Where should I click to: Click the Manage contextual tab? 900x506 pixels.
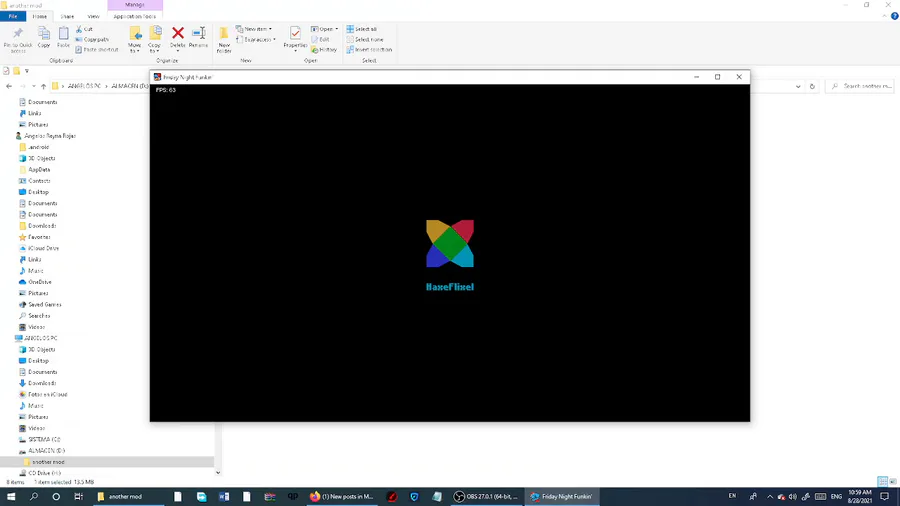(x=135, y=5)
